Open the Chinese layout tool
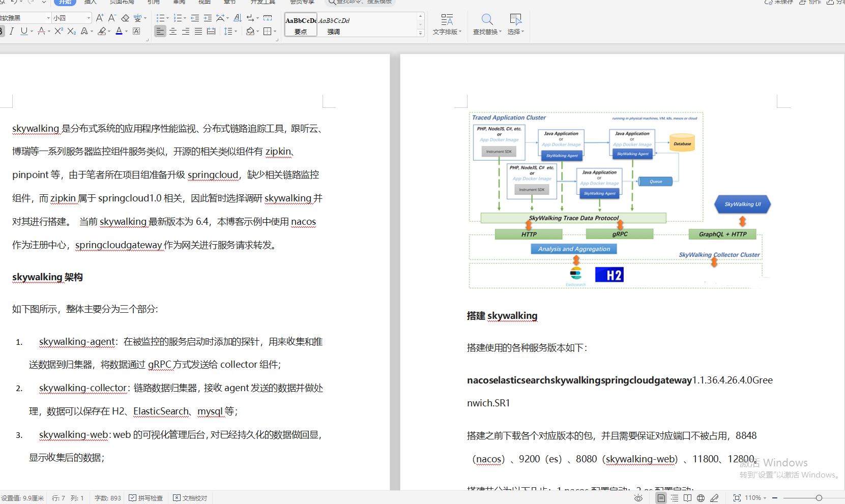The image size is (845, 504). tap(220, 18)
